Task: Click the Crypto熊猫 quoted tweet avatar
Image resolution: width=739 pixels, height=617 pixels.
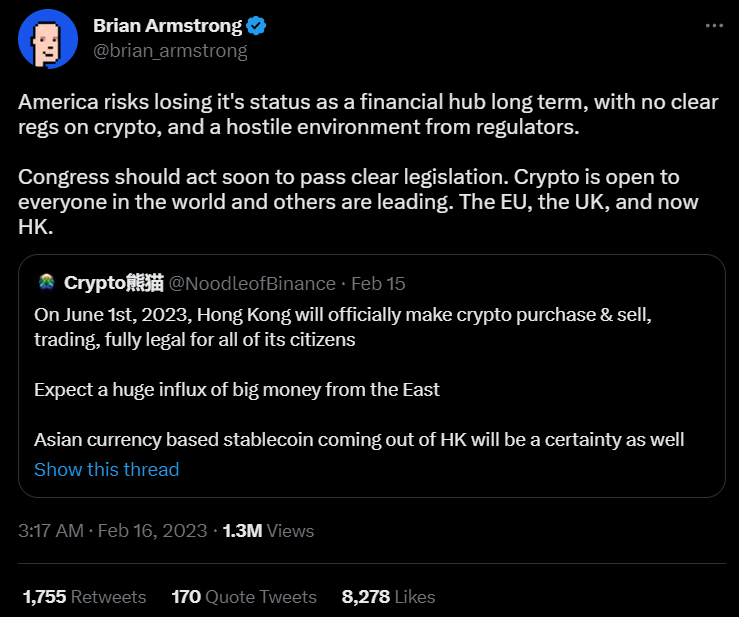Action: (x=46, y=283)
